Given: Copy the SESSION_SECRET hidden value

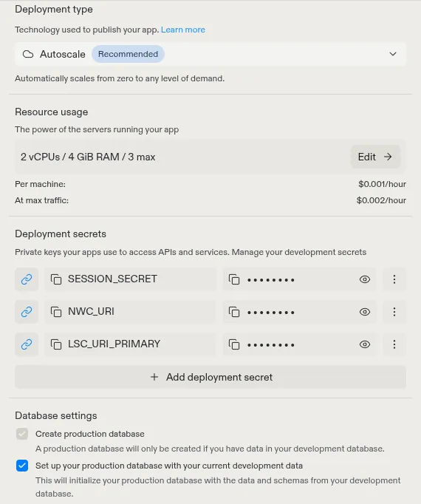Looking at the screenshot, I should tap(234, 279).
